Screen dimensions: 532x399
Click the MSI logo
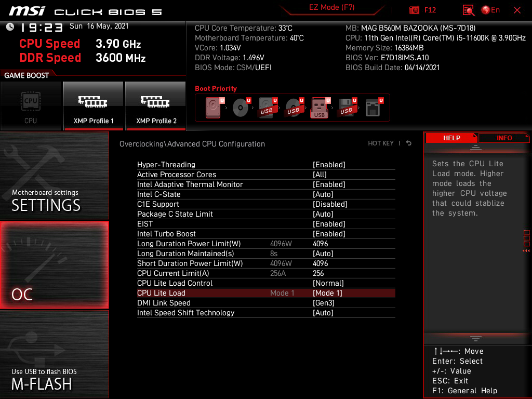click(27, 11)
